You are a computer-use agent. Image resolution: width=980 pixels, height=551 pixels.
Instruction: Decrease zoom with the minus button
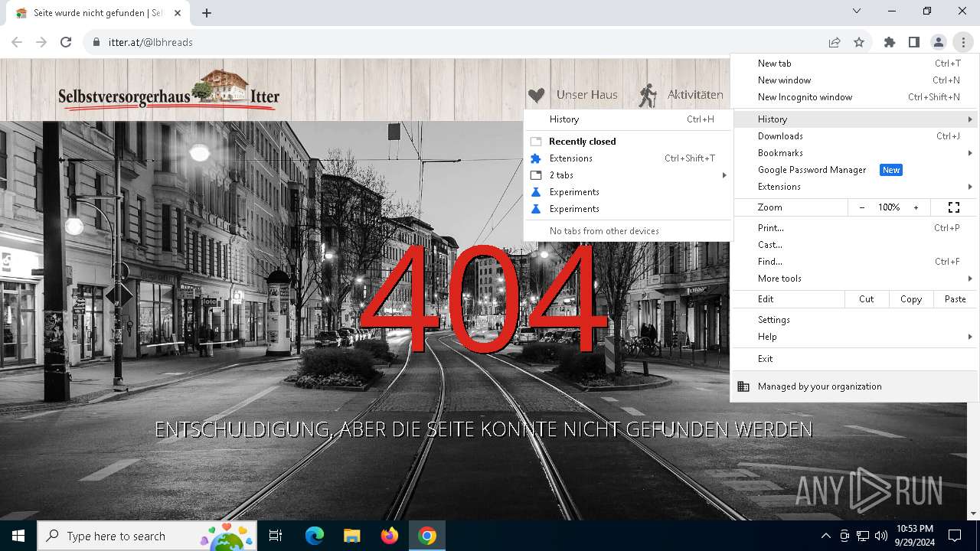pos(862,207)
